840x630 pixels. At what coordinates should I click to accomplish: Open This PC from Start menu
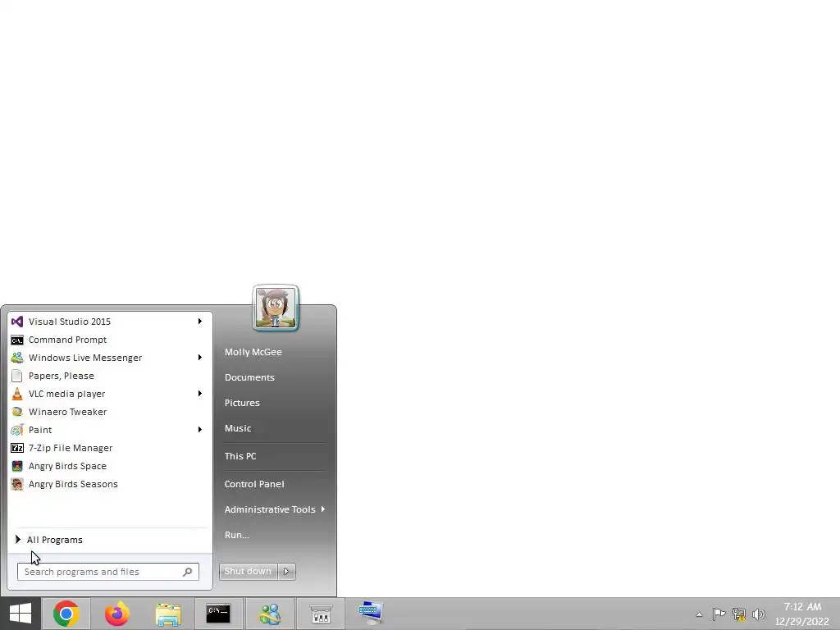(x=240, y=456)
